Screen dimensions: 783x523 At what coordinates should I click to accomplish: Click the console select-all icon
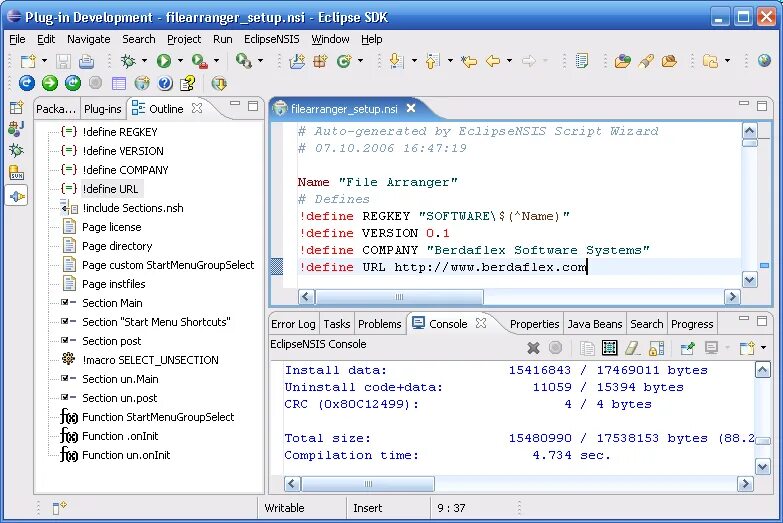pyautogui.click(x=609, y=348)
